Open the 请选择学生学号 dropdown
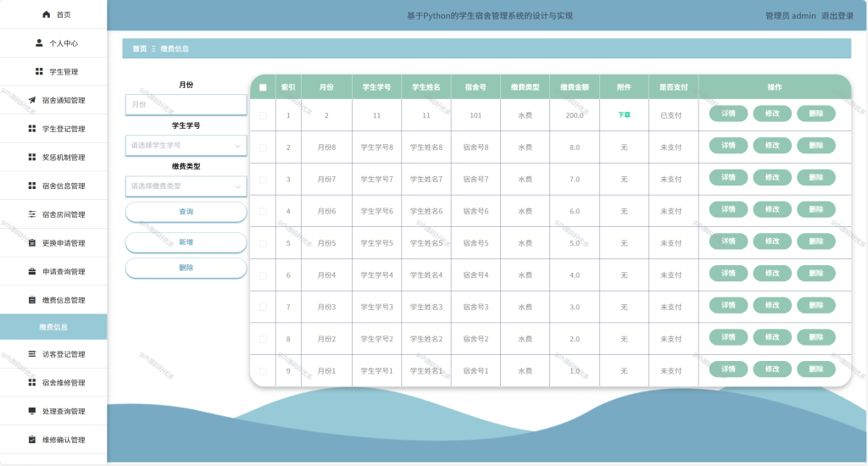Screen dimensions: 868x466 [x=186, y=146]
